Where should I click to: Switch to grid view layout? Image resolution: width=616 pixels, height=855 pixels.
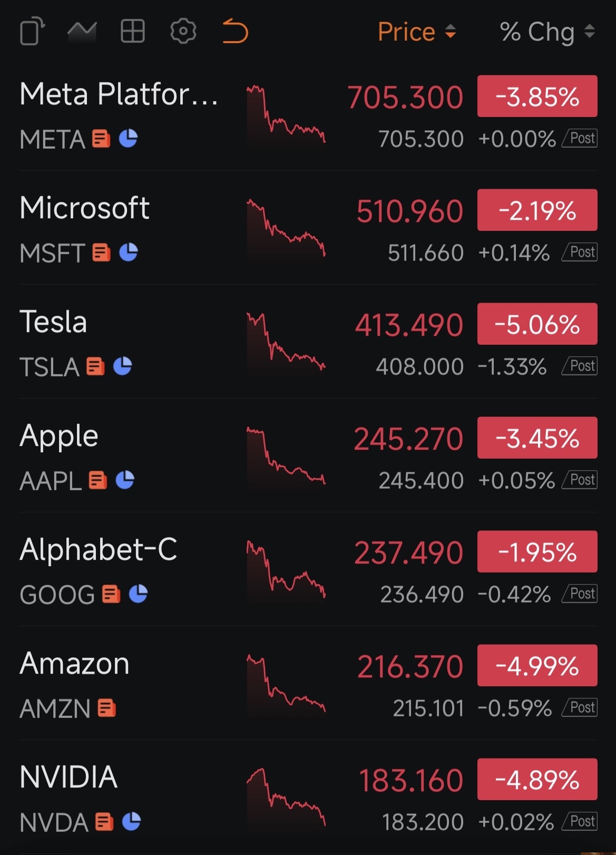coord(132,32)
